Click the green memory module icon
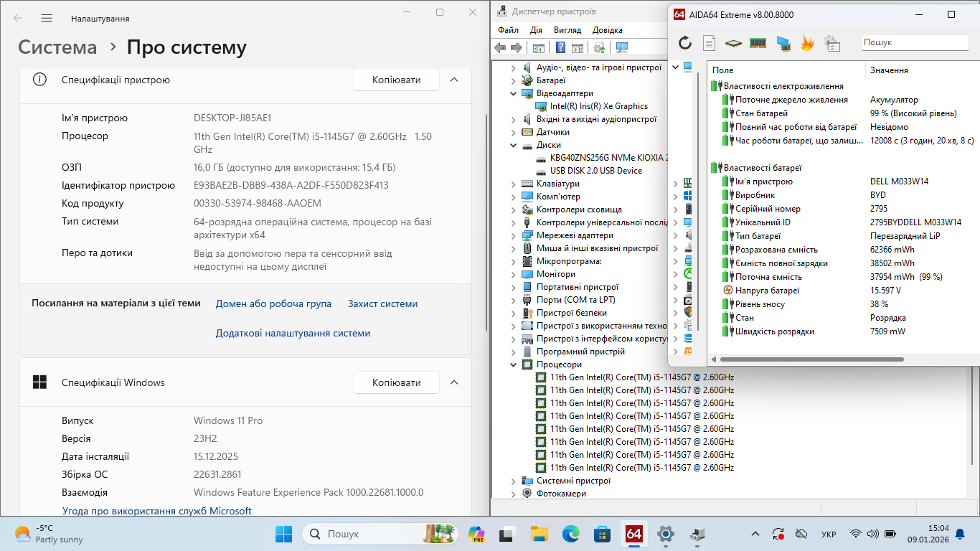The image size is (980, 551). (758, 44)
